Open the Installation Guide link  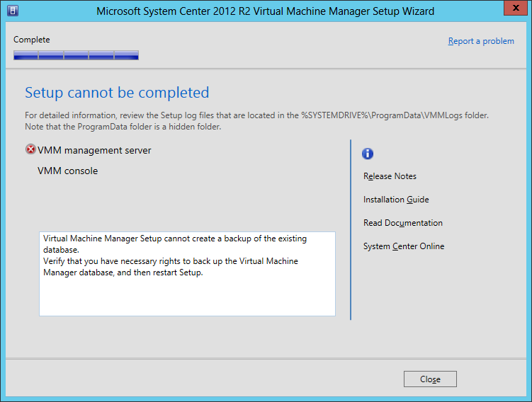coord(396,200)
